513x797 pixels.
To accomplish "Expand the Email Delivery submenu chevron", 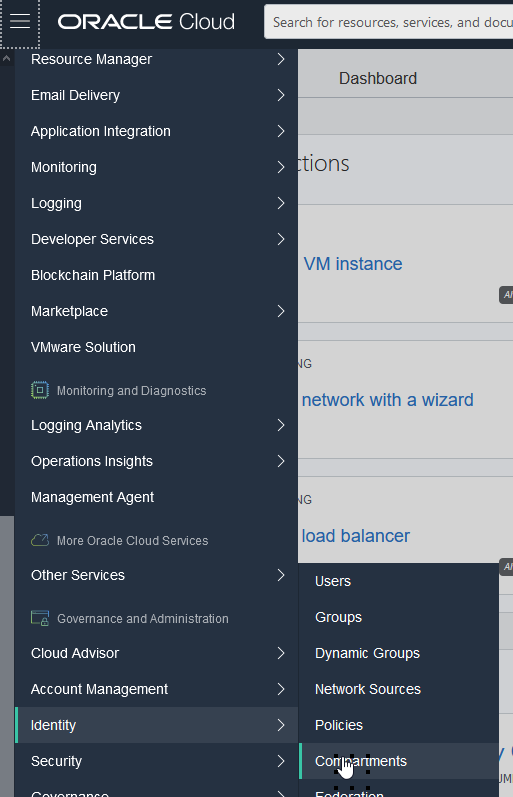I will (x=281, y=95).
